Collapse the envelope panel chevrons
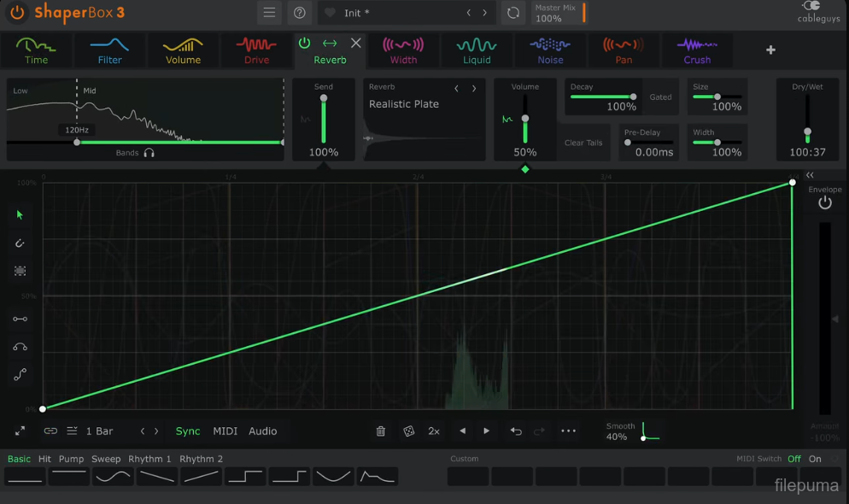The width and height of the screenshot is (849, 504). pos(810,175)
